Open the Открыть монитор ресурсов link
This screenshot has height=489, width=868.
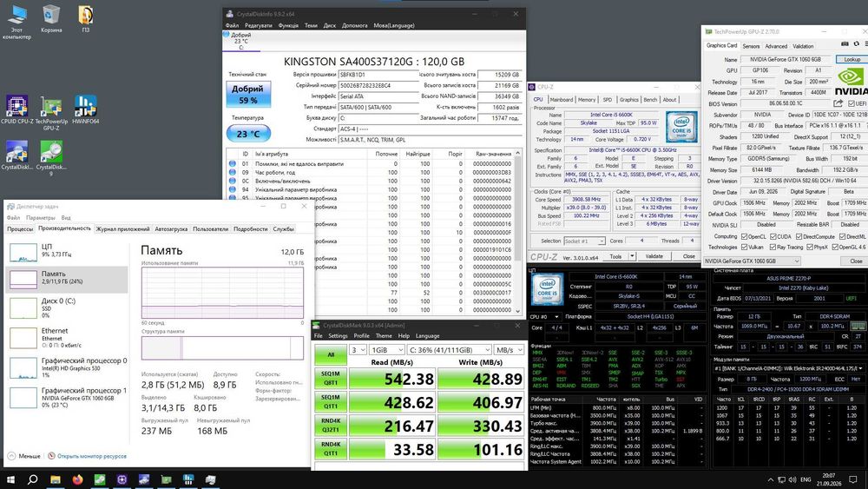click(92, 456)
